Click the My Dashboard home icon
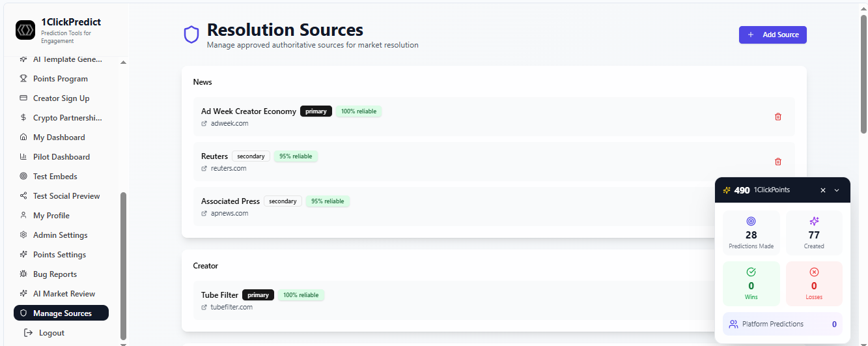Viewport: 868px width, 346px height. tap(24, 137)
